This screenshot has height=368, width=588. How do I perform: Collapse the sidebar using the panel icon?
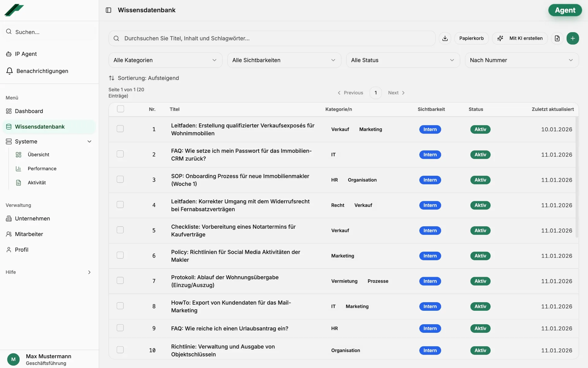[108, 10]
